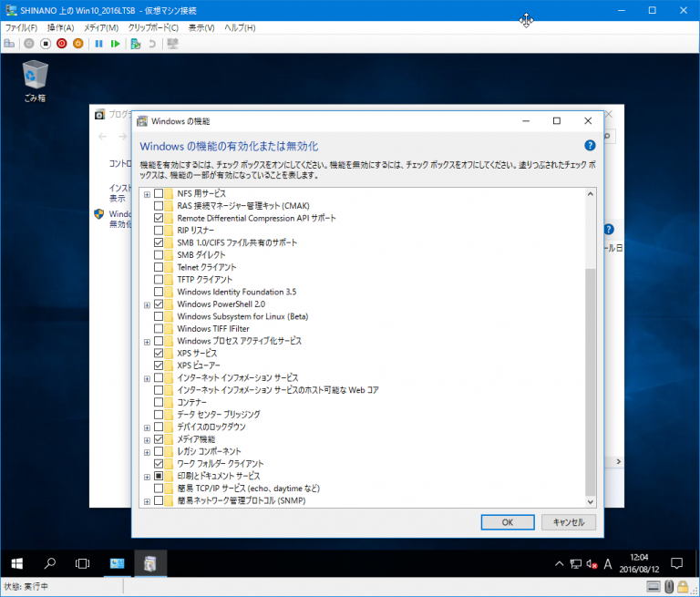Expand インターネット インフォメーション サービス node
Viewport: 700px width, 597px height.
pyautogui.click(x=147, y=378)
